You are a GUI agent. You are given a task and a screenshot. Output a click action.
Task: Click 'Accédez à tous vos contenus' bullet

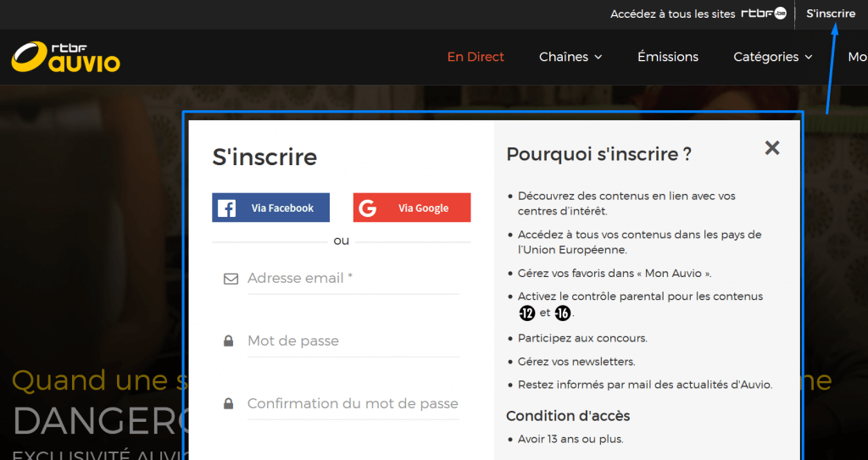pyautogui.click(x=639, y=242)
